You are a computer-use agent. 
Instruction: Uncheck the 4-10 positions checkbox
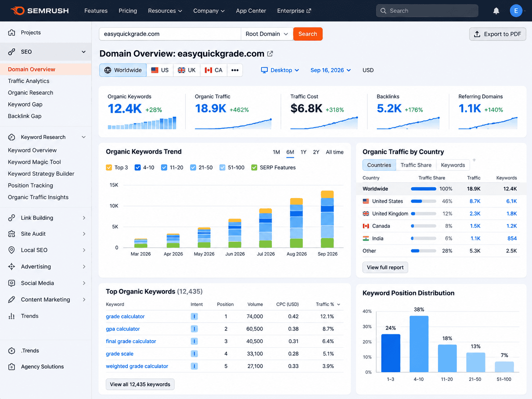[138, 168]
